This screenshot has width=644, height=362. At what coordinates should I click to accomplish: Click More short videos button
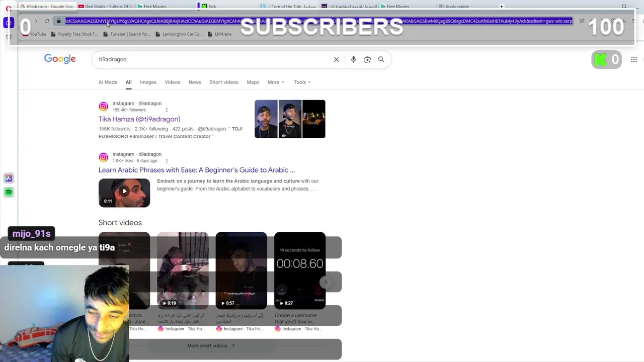(x=211, y=346)
